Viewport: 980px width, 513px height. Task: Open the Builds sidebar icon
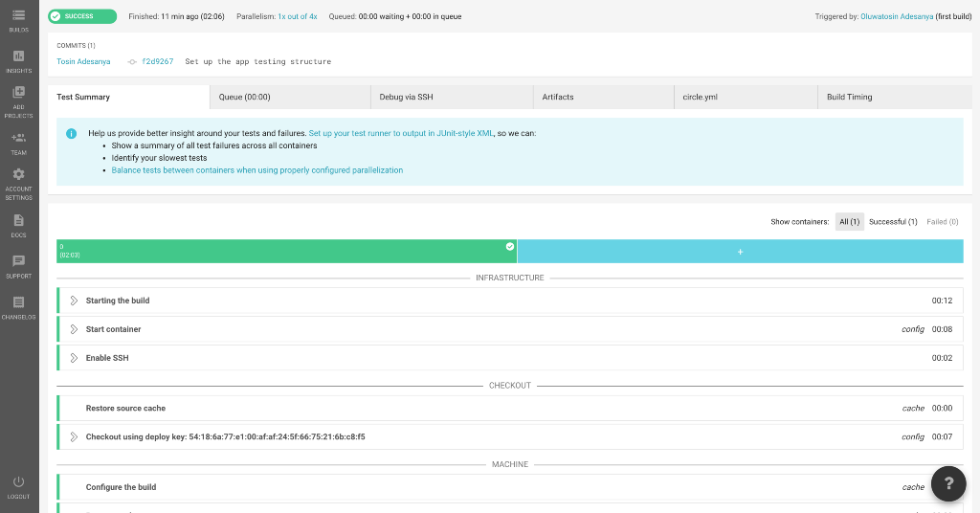tap(18, 15)
